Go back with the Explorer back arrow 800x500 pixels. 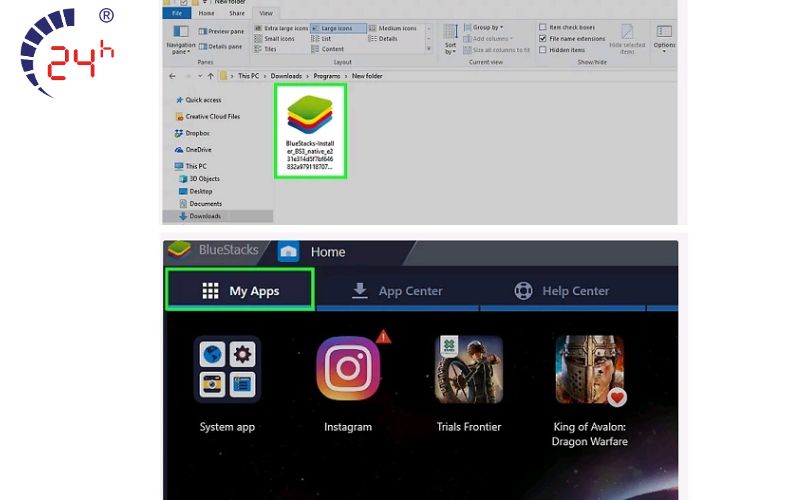172,76
